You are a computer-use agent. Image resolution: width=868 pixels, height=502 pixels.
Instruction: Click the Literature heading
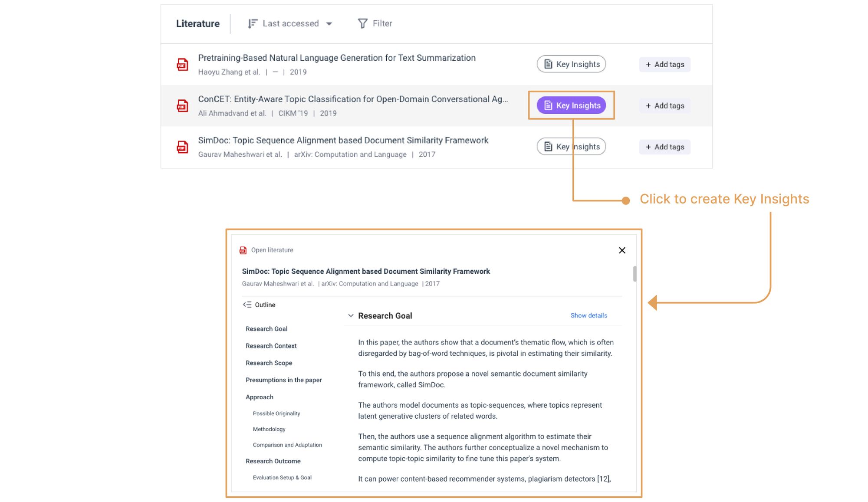198,23
